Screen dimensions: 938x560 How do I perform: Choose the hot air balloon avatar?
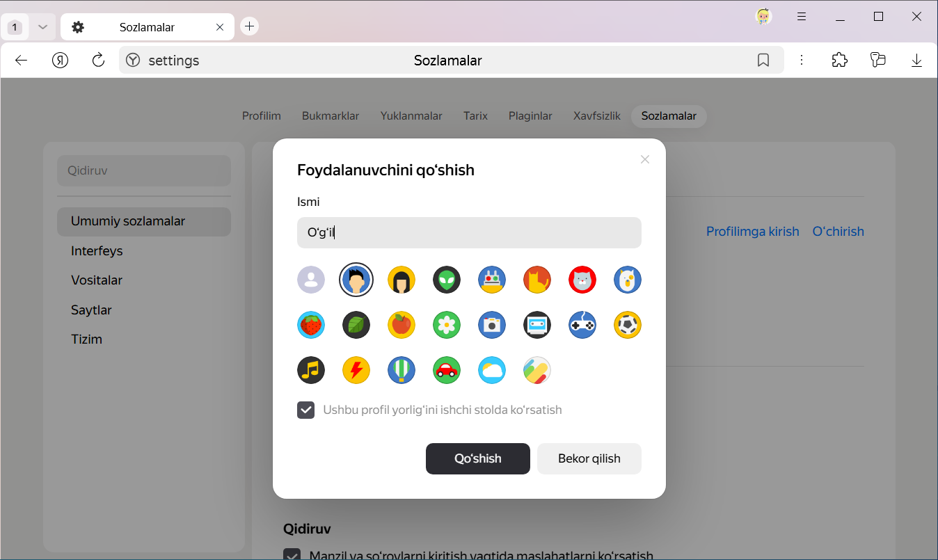402,370
